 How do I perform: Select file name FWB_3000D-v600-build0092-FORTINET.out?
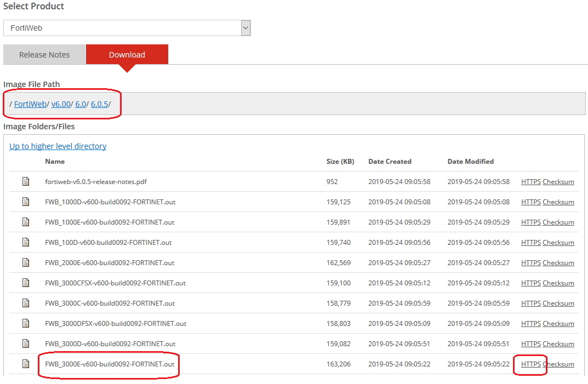tap(110, 344)
